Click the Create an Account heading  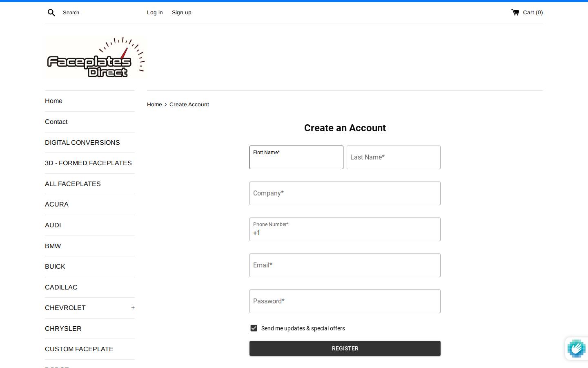point(345,128)
